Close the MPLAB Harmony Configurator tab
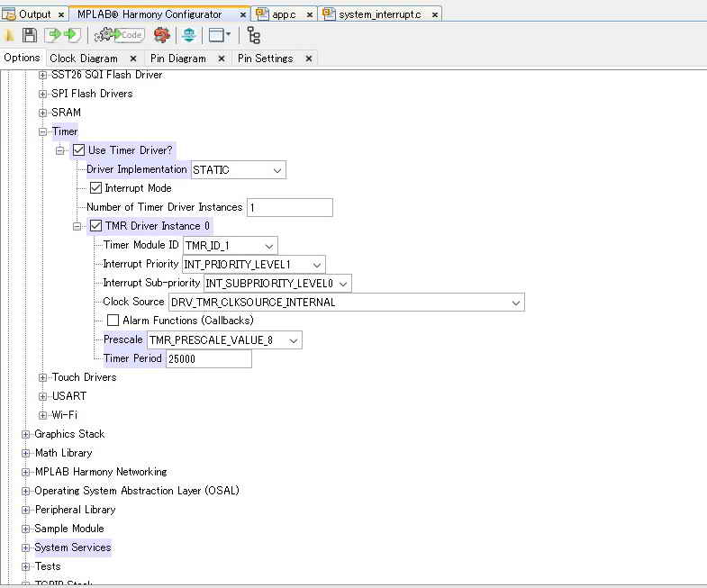Image resolution: width=707 pixels, height=588 pixels. click(x=242, y=15)
